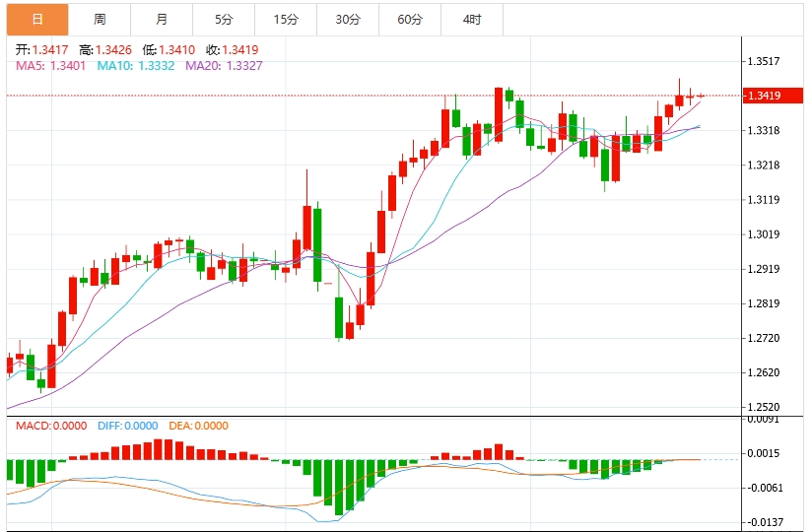Choose the 60分 timeframe tab
Viewport: 812px width, 532px height.
[x=410, y=20]
